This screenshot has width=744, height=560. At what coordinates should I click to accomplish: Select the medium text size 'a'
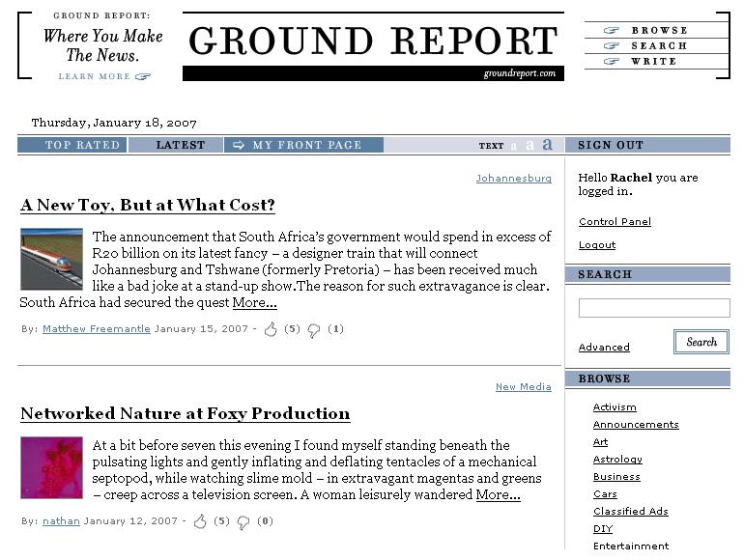[529, 146]
